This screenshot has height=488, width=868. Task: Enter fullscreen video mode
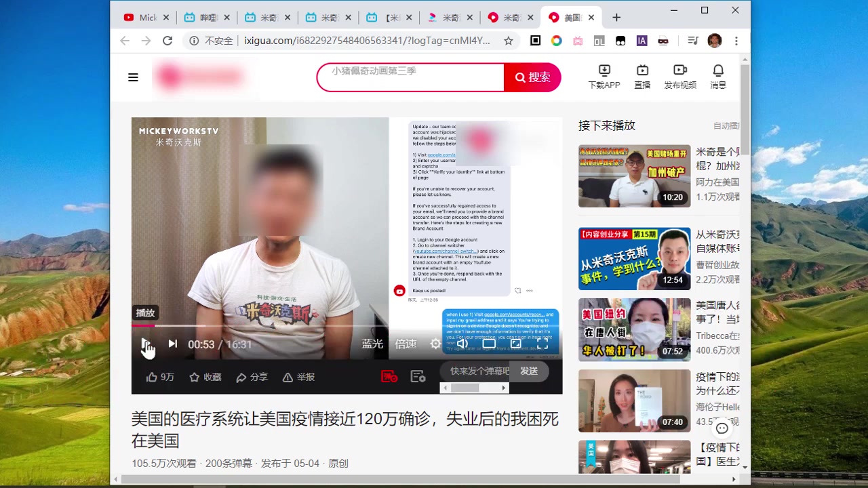(x=542, y=344)
